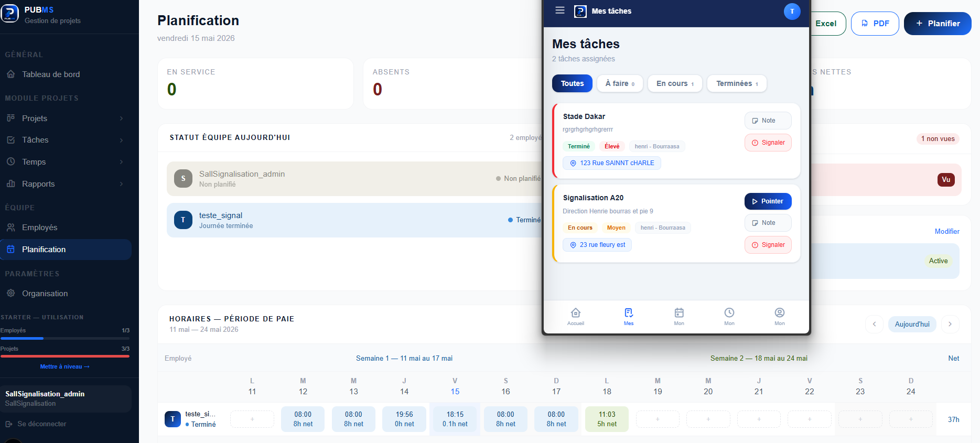Click the Temps clock icon in sidebar

click(x=10, y=161)
